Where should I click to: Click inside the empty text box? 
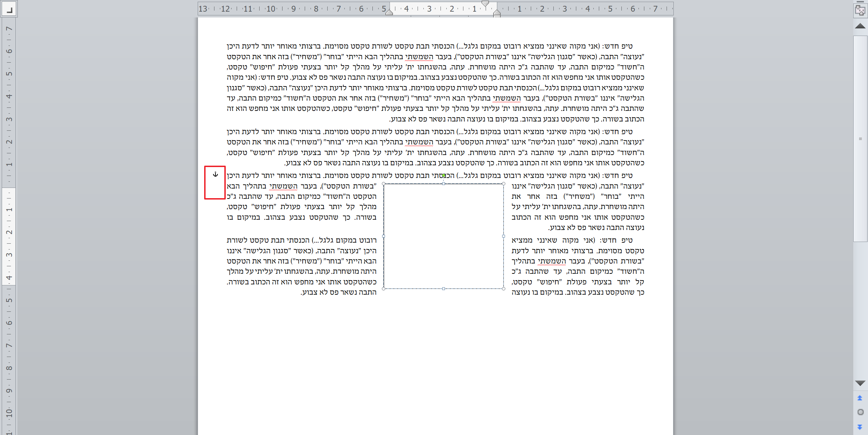point(444,236)
